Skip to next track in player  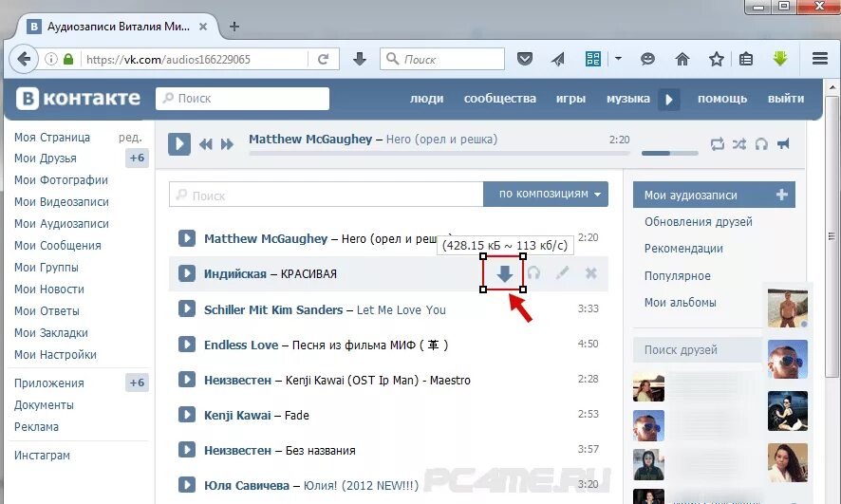(x=228, y=144)
